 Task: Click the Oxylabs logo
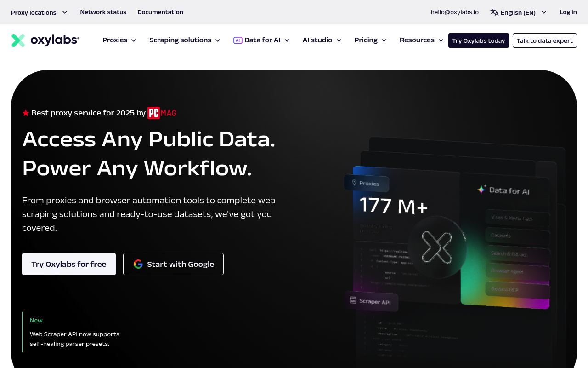pos(45,40)
